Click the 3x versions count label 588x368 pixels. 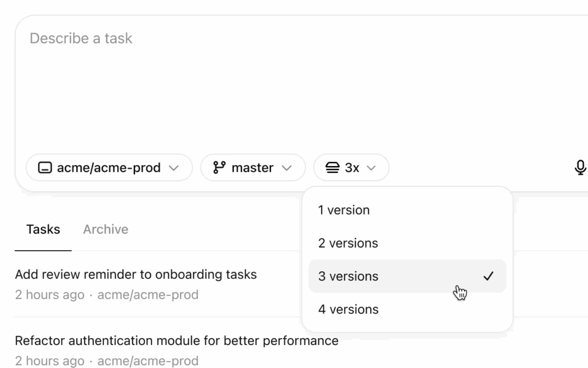[352, 167]
